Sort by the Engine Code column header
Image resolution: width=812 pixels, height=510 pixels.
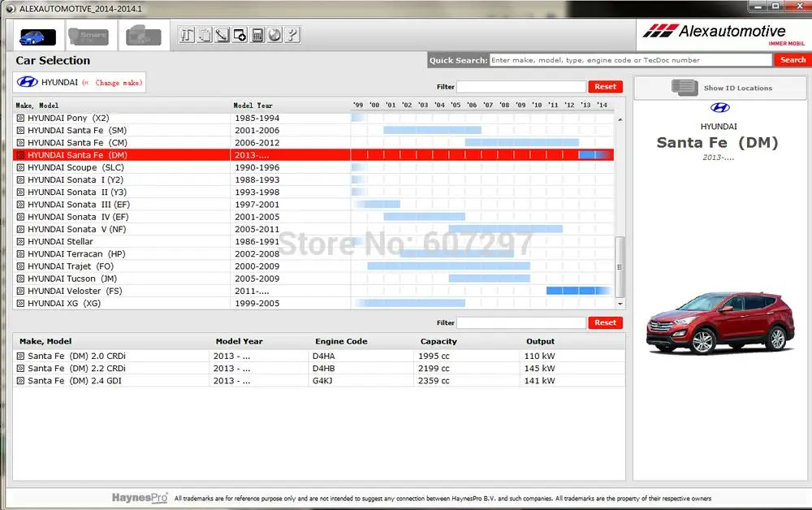[x=341, y=341]
